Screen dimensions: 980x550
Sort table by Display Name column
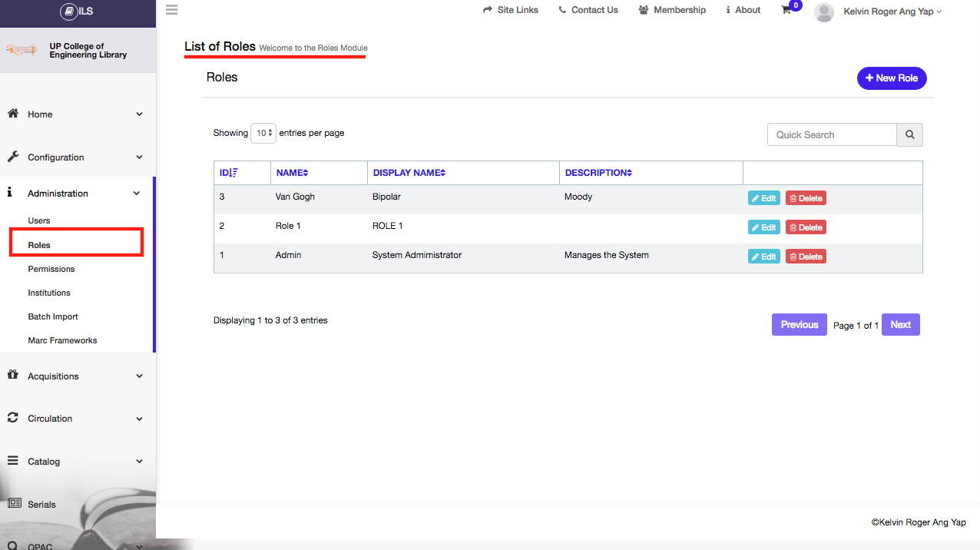pos(409,173)
